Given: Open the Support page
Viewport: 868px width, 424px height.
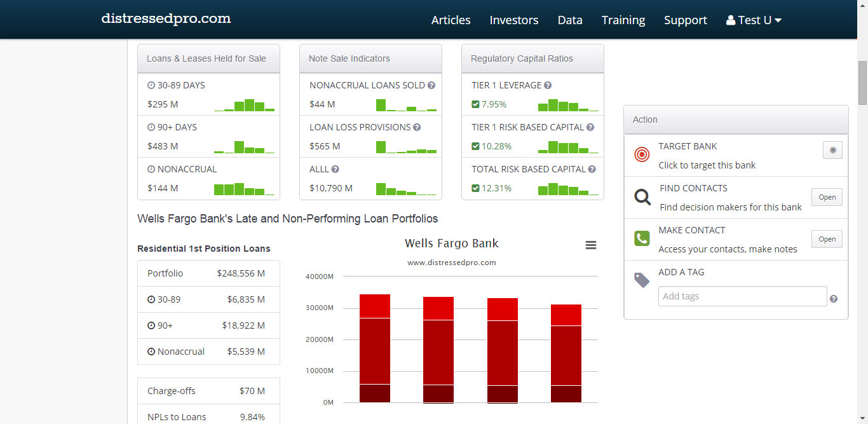Looking at the screenshot, I should tap(686, 20).
